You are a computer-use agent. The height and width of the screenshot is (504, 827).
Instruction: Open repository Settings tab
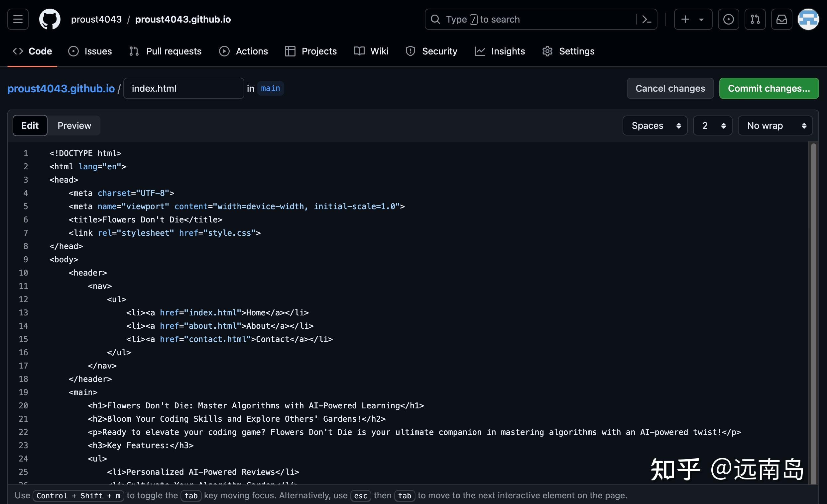tap(568, 51)
